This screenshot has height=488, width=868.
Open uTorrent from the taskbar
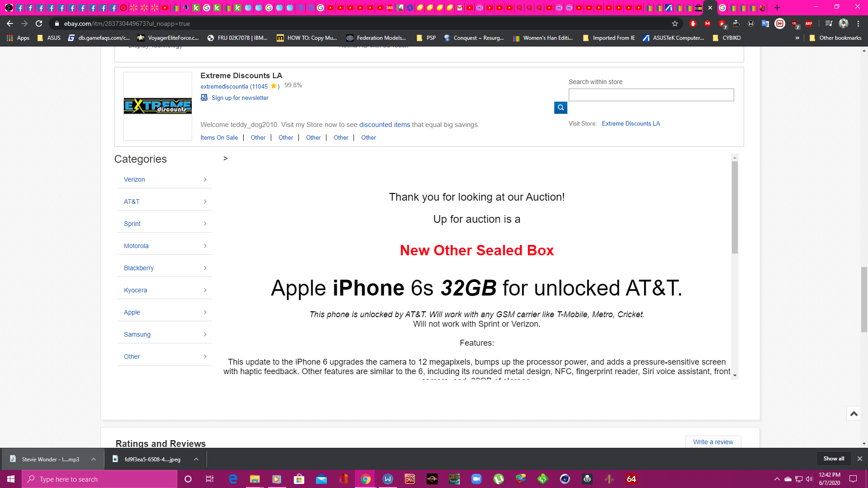(498, 479)
